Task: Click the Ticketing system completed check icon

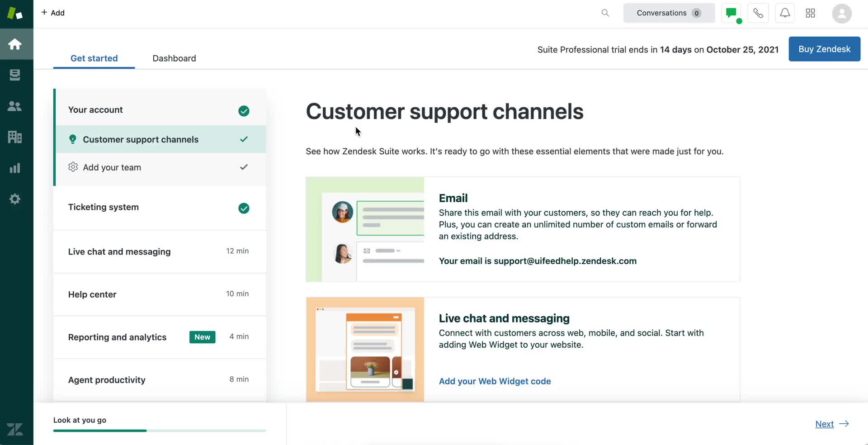Action: click(x=244, y=208)
